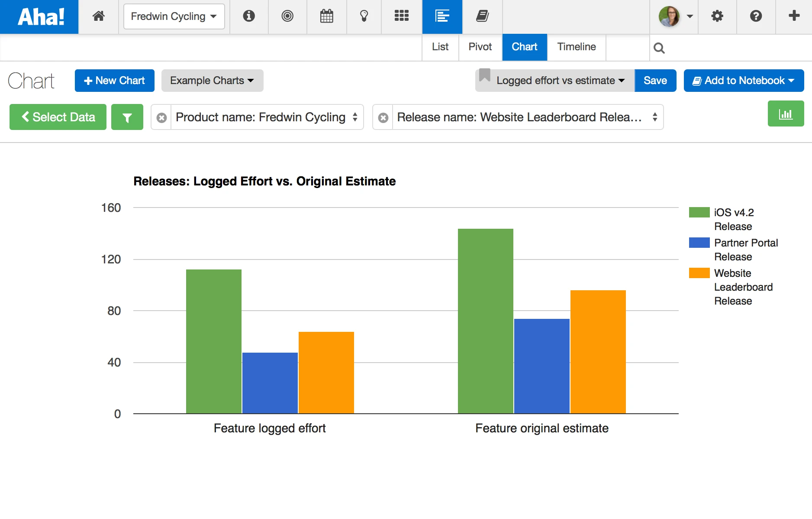This screenshot has height=519, width=812.
Task: Select the Chart tab
Action: click(525, 47)
